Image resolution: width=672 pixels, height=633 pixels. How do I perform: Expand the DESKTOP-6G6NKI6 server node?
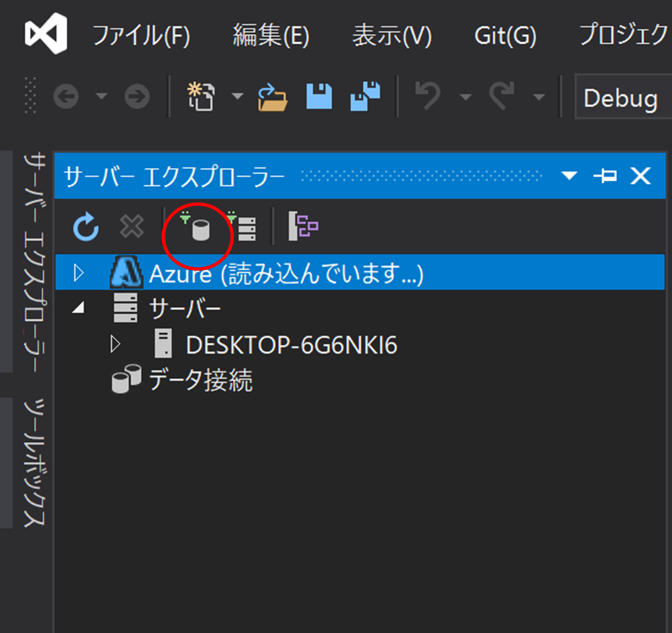[x=114, y=344]
